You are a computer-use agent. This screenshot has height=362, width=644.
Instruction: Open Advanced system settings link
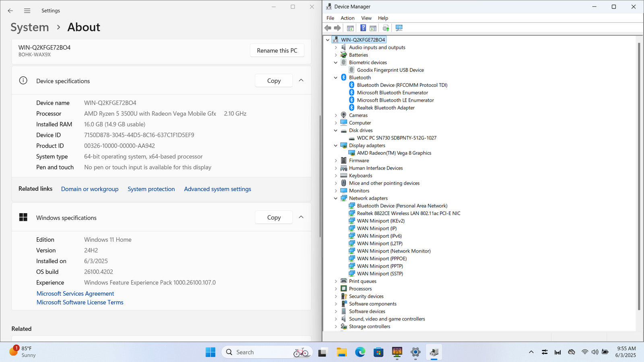click(x=217, y=189)
